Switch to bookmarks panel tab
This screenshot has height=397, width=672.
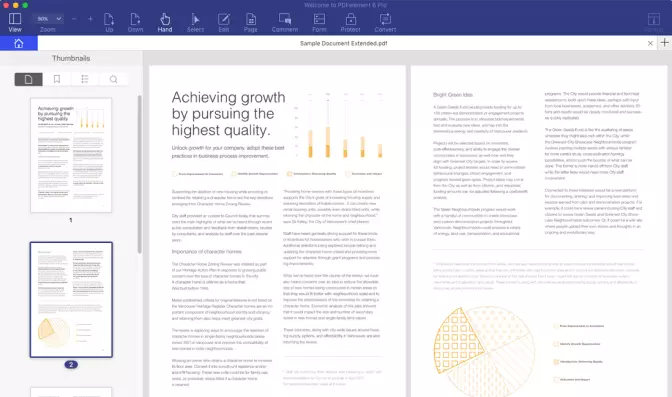point(57,79)
